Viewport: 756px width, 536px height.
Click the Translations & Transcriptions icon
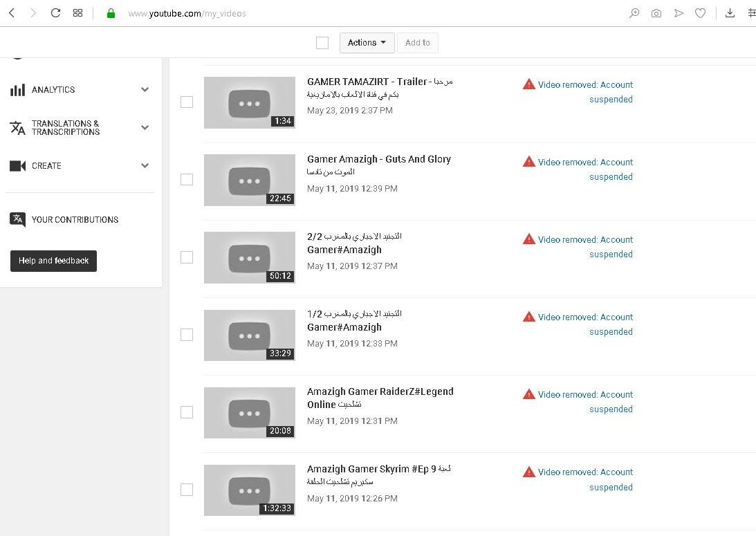click(17, 128)
